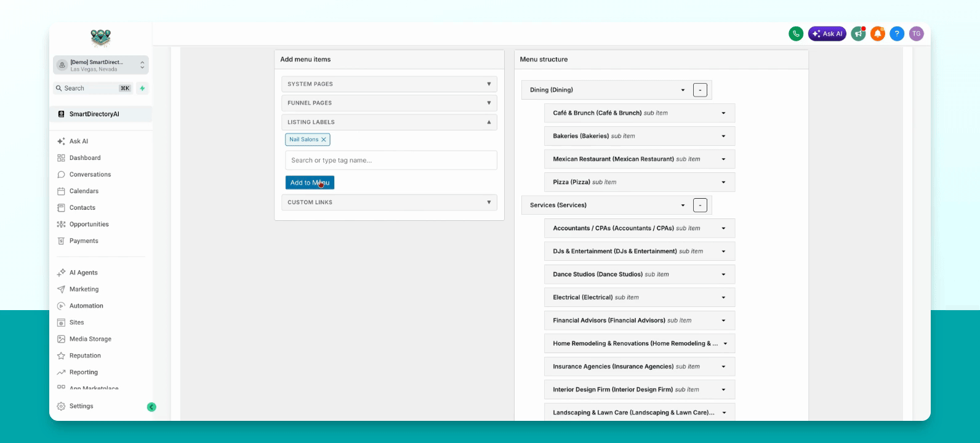Click the Opportunities icon in sidebar
Screen dimensions: 980x443
point(61,225)
